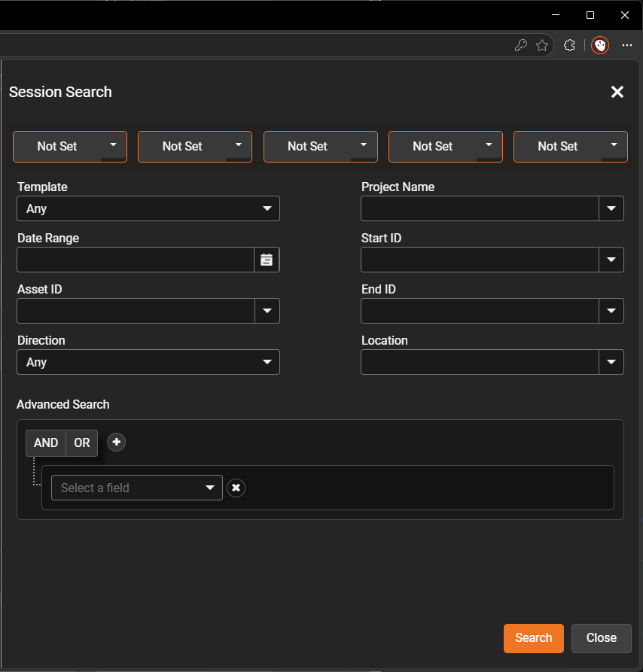The height and width of the screenshot is (672, 643).
Task: Close the Session Search dialog with X
Action: coord(617,92)
